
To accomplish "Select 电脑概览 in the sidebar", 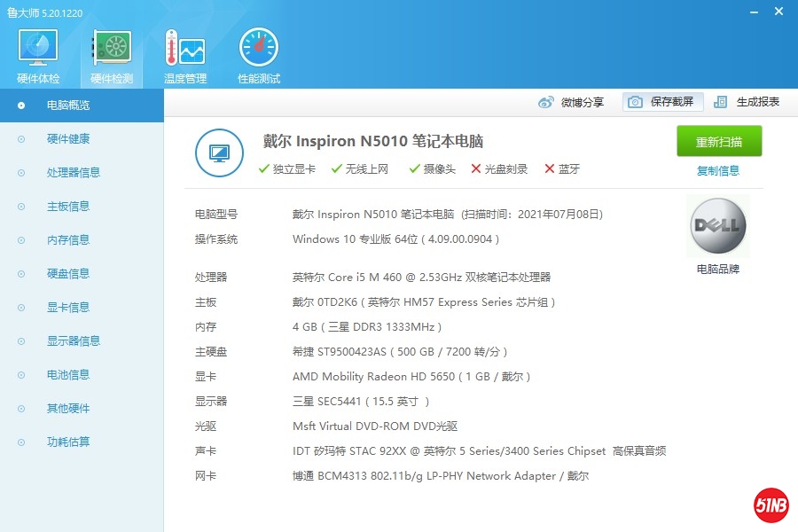I will [82, 106].
